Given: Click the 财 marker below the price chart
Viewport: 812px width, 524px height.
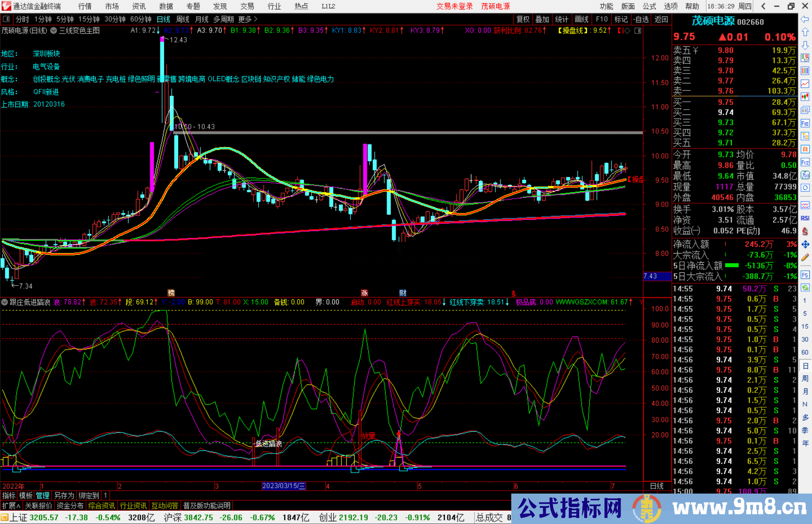Looking at the screenshot, I should point(403,293).
